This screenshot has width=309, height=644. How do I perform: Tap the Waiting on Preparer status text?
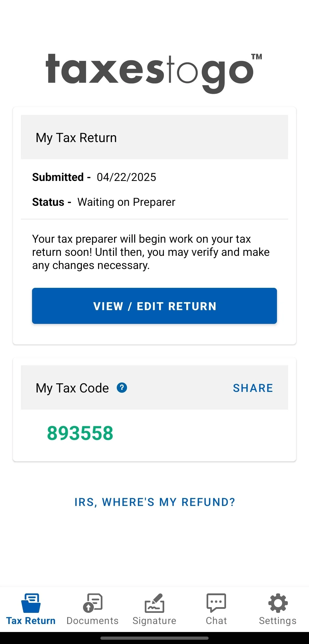point(126,202)
